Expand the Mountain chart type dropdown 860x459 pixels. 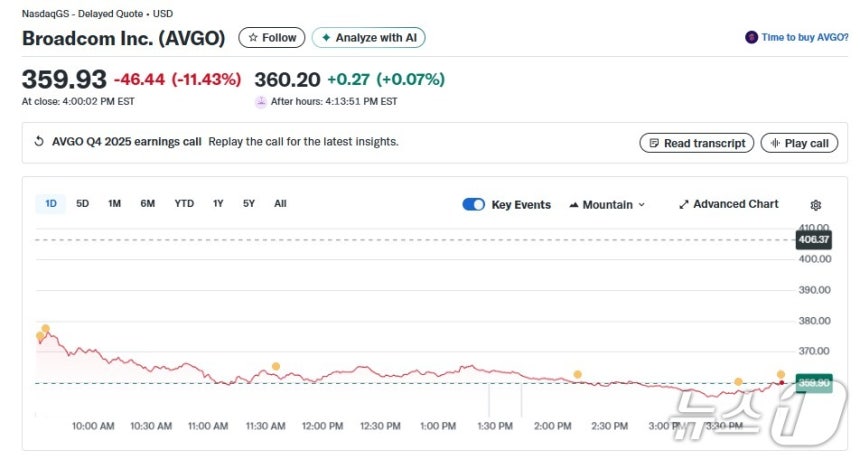point(606,204)
